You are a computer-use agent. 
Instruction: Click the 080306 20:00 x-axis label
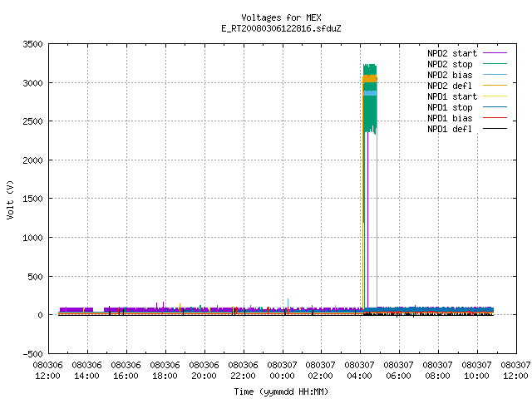tap(204, 371)
